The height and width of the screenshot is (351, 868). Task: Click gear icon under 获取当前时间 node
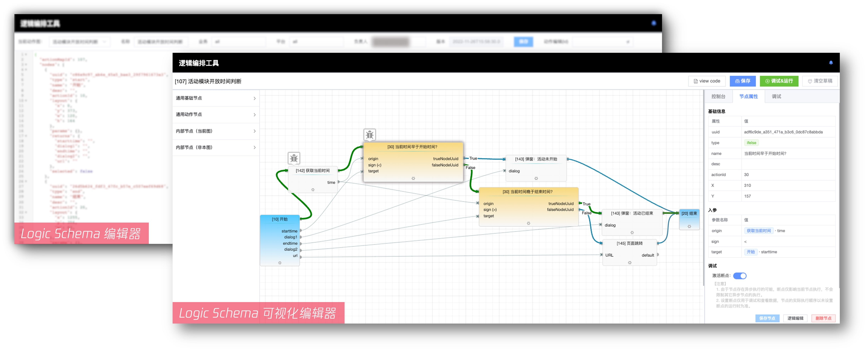pos(313,190)
